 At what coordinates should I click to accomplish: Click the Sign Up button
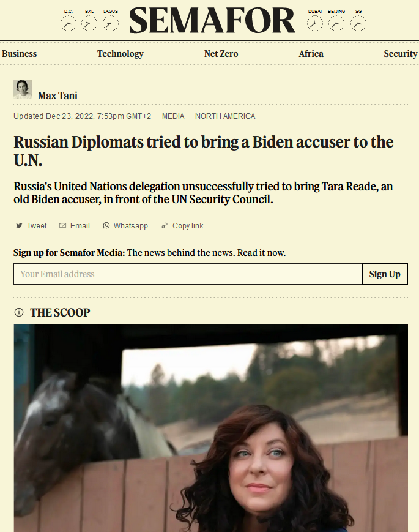[385, 274]
